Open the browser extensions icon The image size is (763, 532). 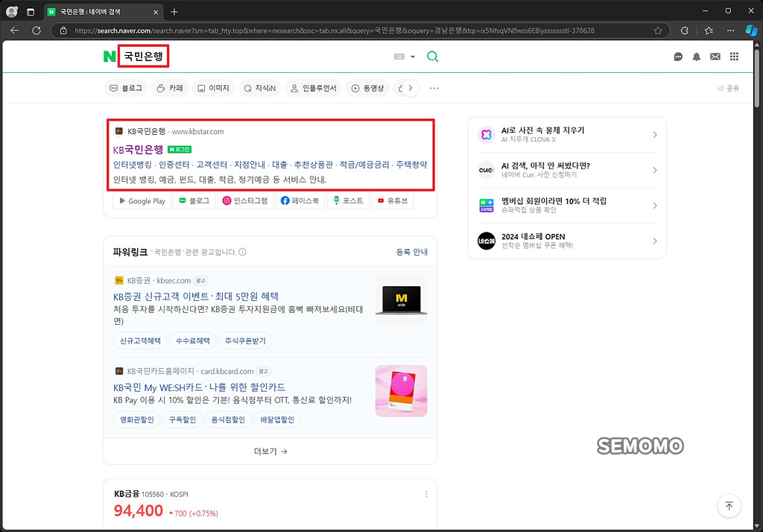point(685,31)
